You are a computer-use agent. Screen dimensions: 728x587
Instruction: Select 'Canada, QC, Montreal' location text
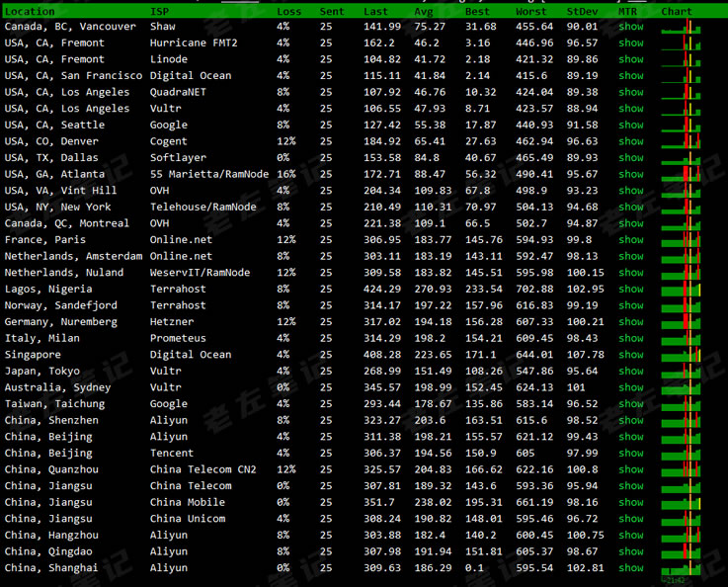pos(67,223)
